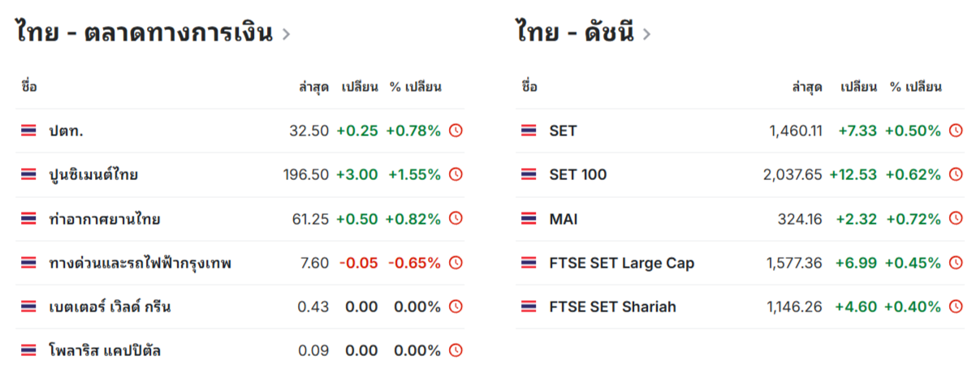This screenshot has width=980, height=365.
Task: Click the clock icon for ทางด่วนและรถไฟฟ้ากรุงเทพ
Action: coord(455,263)
